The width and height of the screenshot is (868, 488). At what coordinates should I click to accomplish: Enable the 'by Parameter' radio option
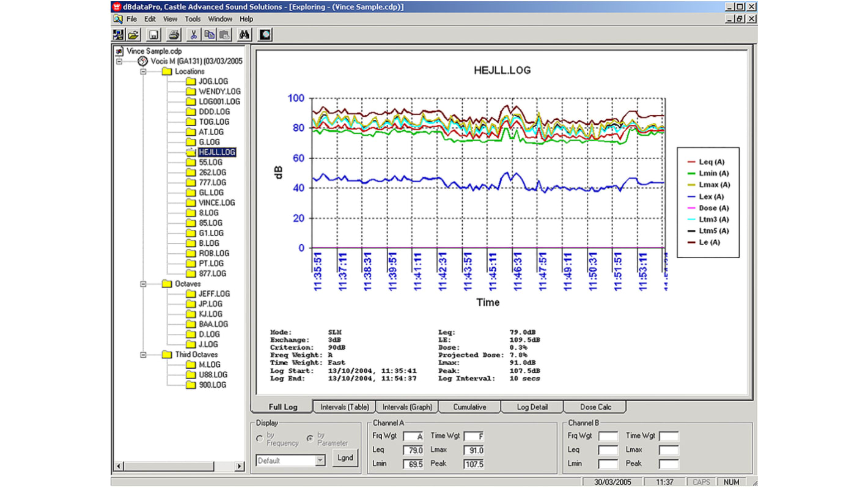310,438
